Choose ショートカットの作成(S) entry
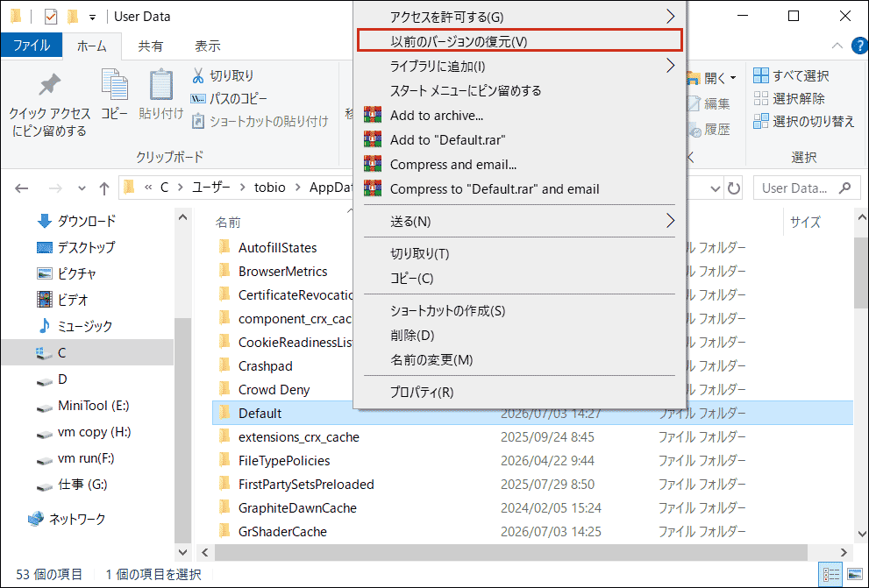Viewport: 869px width, 588px height. [519, 310]
